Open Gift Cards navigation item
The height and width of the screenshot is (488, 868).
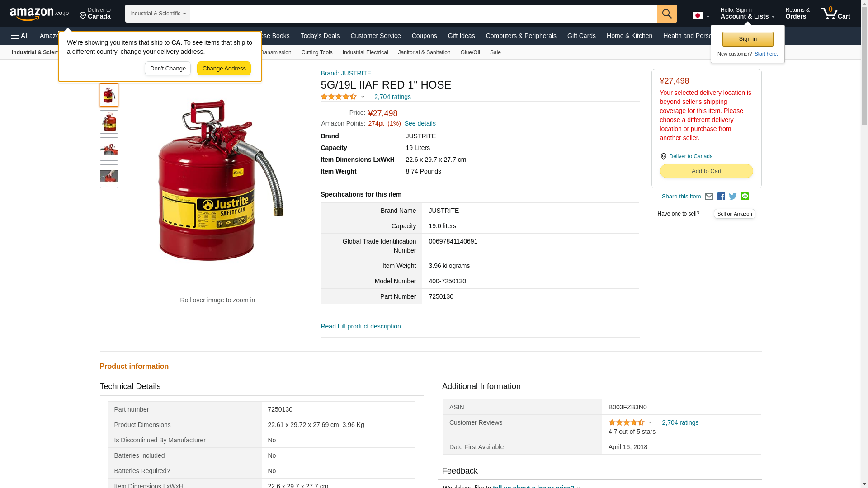pos(581,36)
